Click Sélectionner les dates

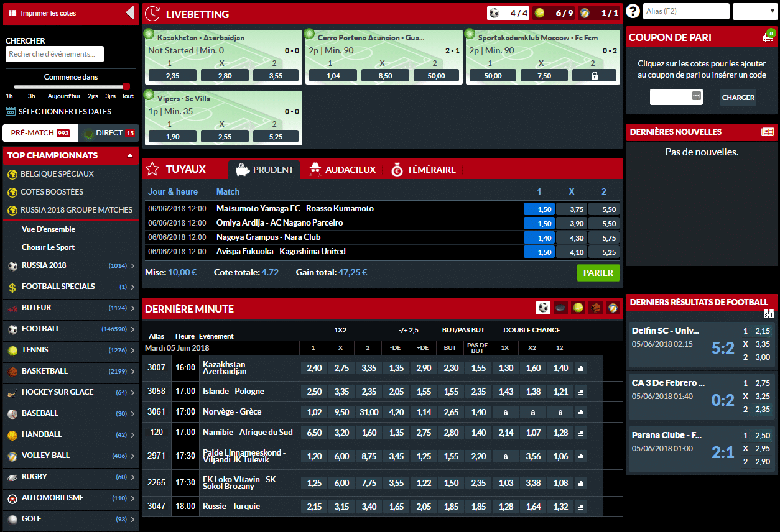pos(65,112)
